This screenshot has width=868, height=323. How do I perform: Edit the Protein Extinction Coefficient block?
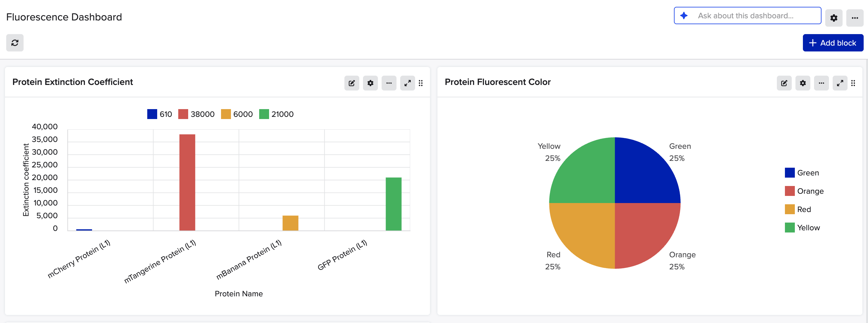[352, 83]
